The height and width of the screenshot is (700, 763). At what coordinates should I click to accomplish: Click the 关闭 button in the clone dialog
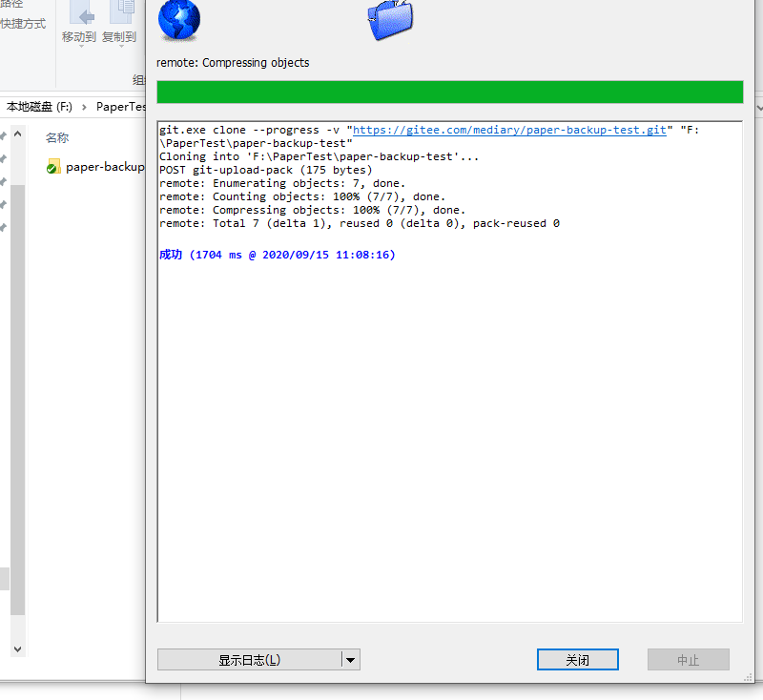578,660
